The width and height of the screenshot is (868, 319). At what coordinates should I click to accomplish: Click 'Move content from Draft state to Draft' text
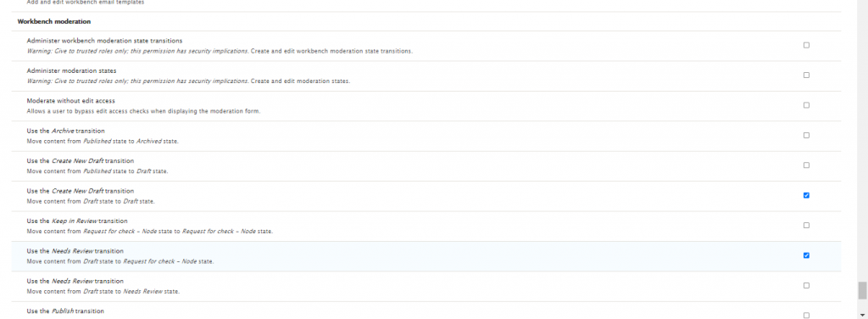[91, 201]
